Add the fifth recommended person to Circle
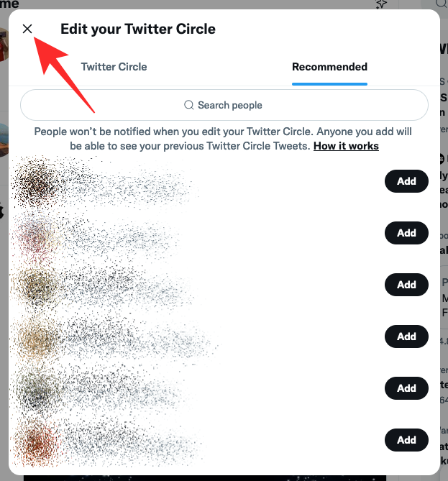This screenshot has height=481, width=448. pyautogui.click(x=406, y=388)
